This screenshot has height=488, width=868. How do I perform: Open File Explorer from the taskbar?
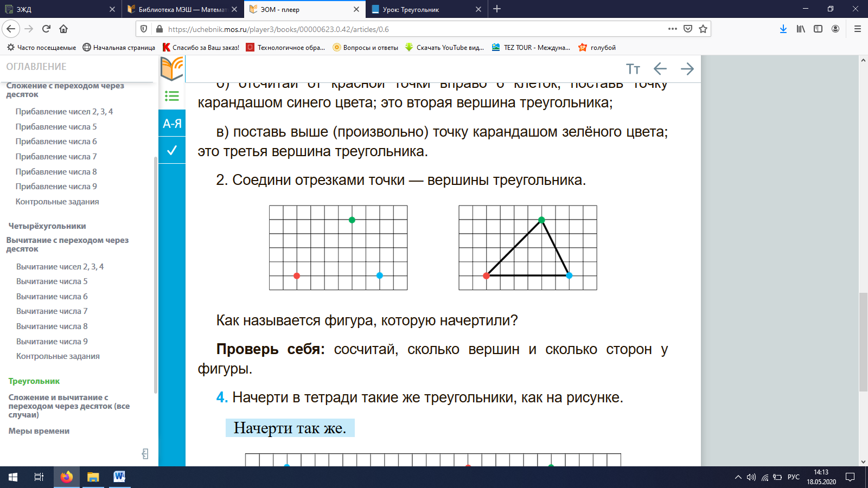coord(93,477)
